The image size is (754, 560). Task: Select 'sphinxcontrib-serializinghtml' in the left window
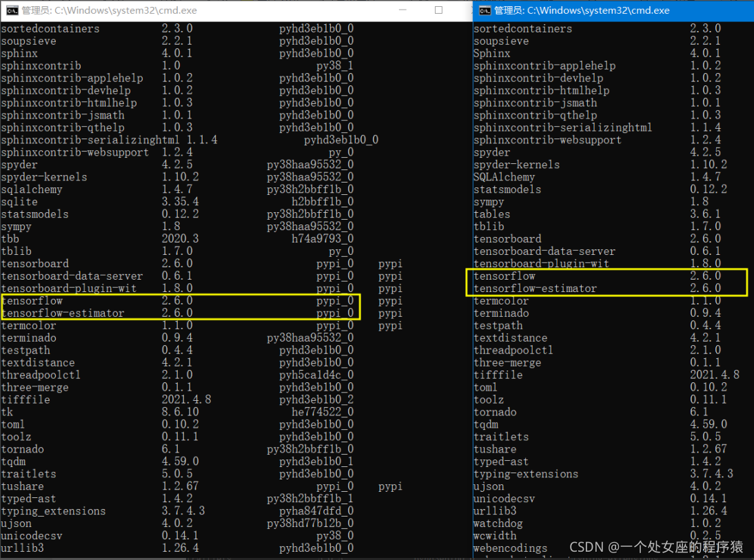coord(90,140)
